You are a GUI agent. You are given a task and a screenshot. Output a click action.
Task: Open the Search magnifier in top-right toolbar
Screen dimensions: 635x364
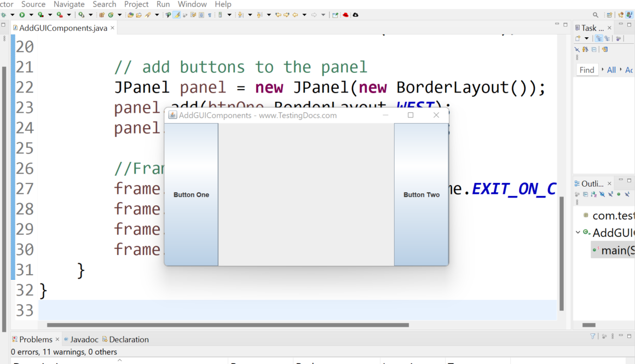point(596,15)
